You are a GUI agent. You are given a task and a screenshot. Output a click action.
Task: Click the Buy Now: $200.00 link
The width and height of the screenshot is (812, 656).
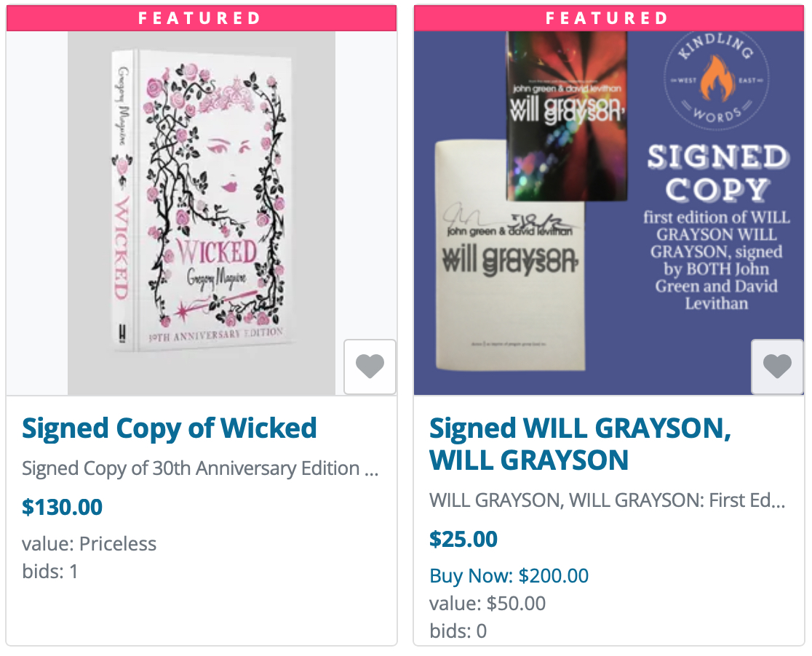point(509,576)
